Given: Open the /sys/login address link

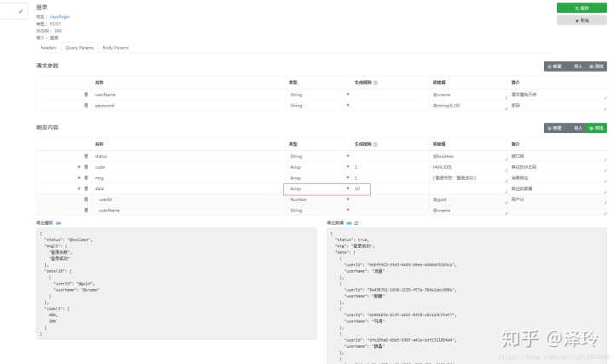Looking at the screenshot, I should coord(60,17).
